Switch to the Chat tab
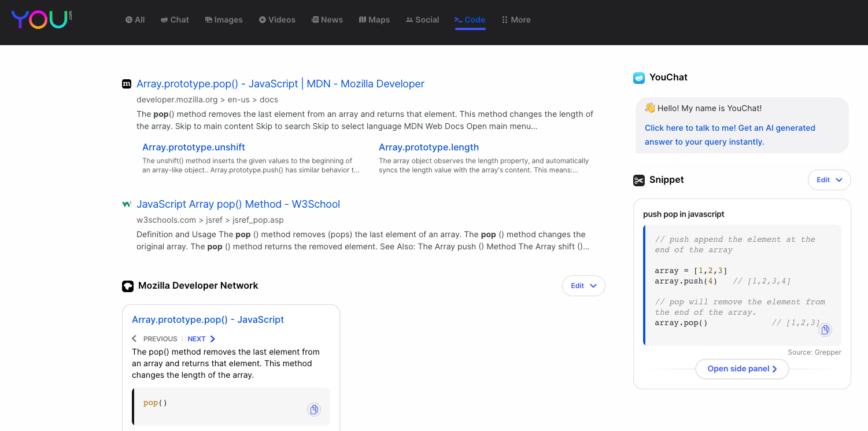 tap(175, 20)
